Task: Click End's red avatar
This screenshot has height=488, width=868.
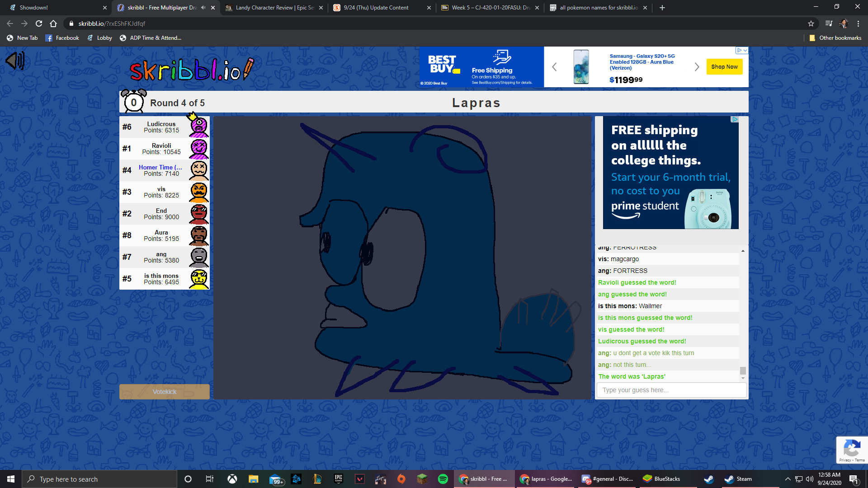Action: 198,214
